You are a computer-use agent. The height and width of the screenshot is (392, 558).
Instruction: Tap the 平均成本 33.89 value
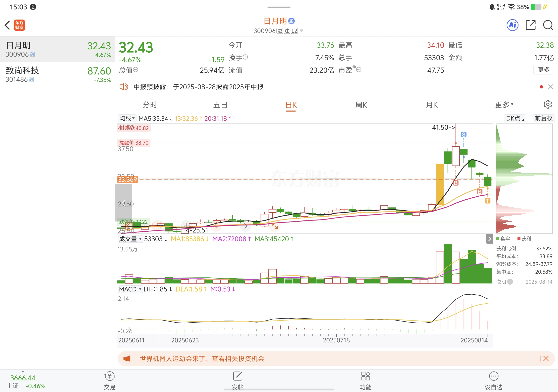point(546,256)
